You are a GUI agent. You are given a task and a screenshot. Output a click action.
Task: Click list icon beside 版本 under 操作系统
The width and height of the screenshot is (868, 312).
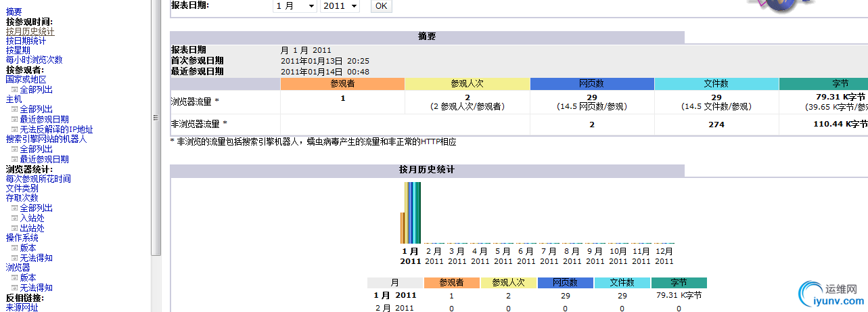[14, 248]
